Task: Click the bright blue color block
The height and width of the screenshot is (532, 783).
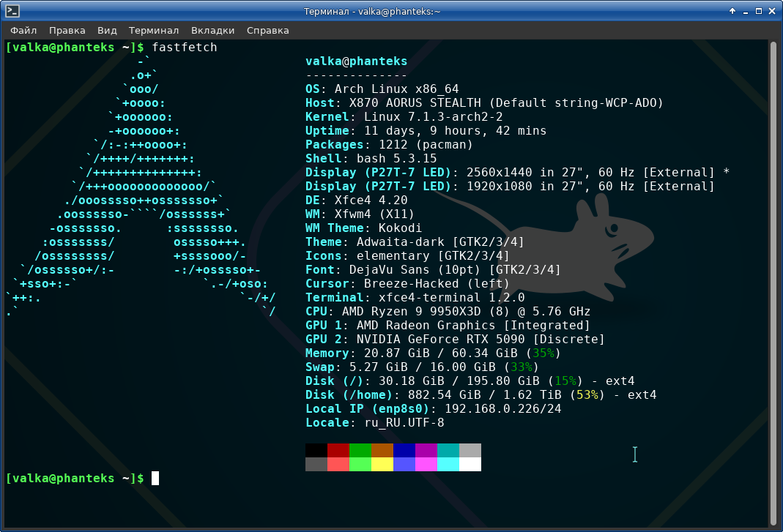Action: (404, 464)
